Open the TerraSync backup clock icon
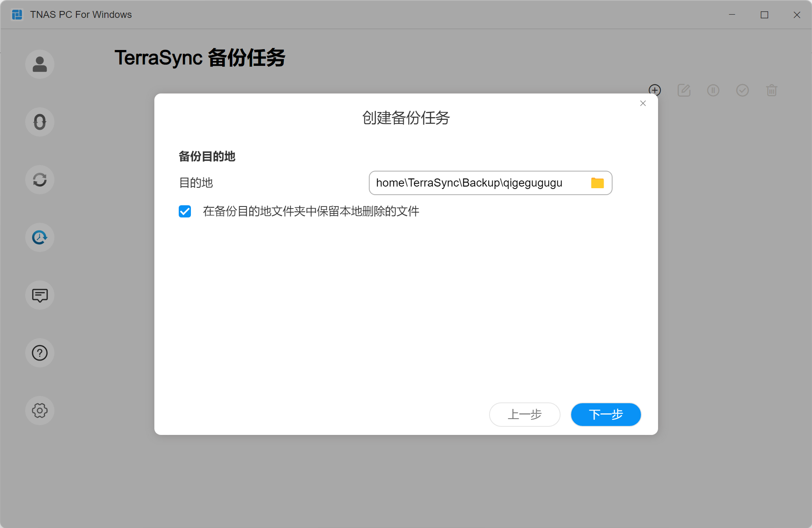Screen dimensions: 812x528 click(40, 237)
